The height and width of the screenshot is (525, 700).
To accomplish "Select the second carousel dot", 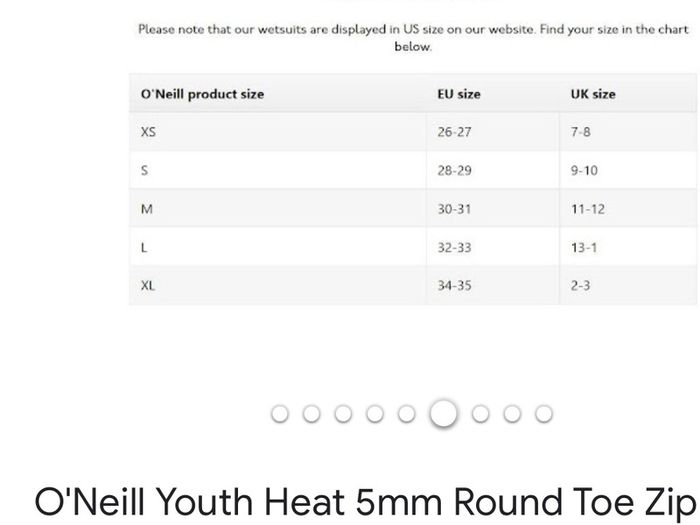I will (x=312, y=414).
